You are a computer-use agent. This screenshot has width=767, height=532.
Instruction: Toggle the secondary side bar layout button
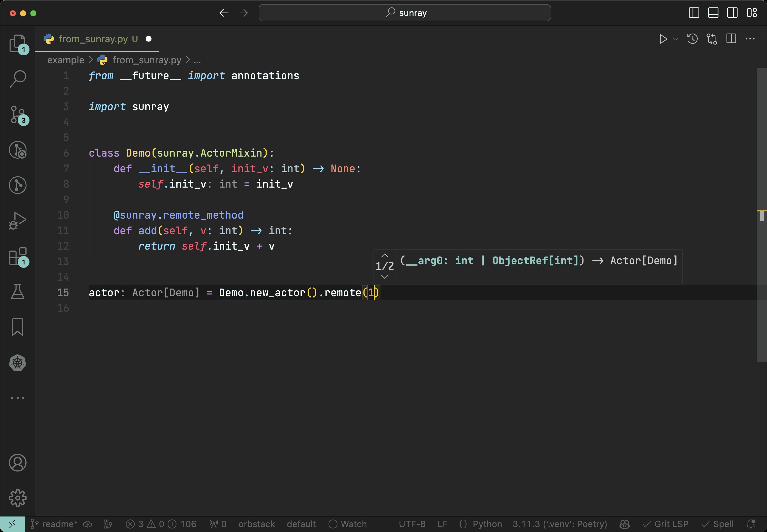[732, 13]
